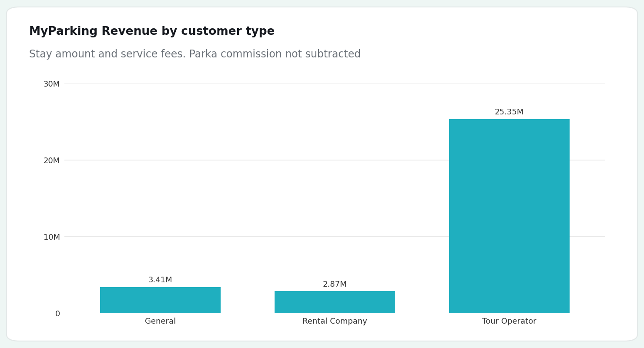Click the Rental Company revenue bar
Image resolution: width=644 pixels, height=348 pixels.
335,302
